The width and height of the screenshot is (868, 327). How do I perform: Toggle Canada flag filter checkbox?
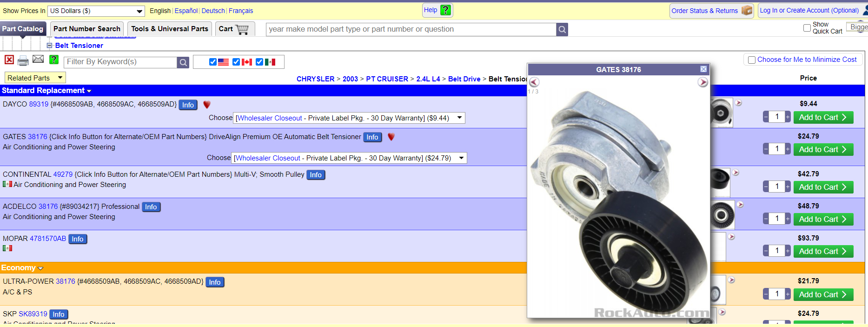tap(236, 62)
